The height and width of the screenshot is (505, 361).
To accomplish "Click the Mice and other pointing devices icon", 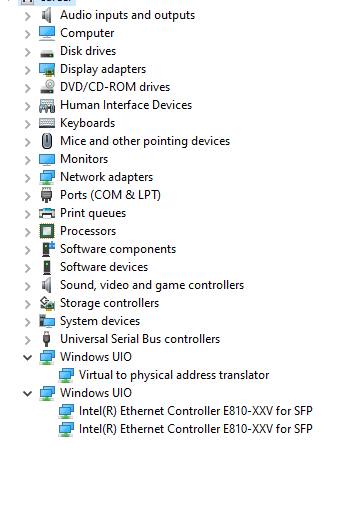I will [x=47, y=141].
